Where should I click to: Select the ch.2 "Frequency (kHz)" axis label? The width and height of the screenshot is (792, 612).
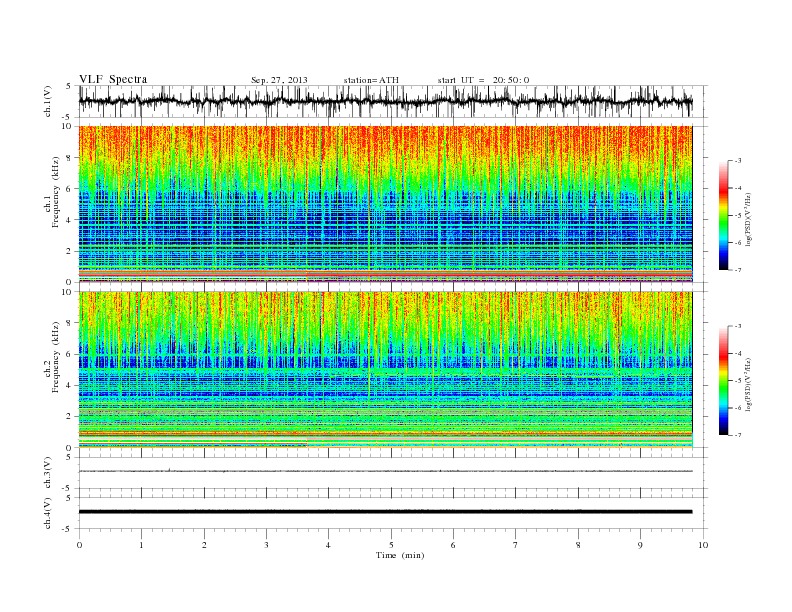pos(56,358)
